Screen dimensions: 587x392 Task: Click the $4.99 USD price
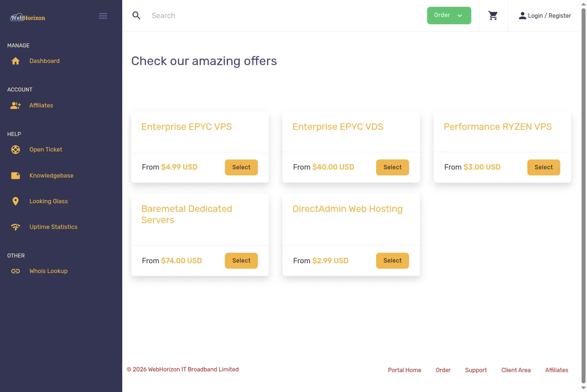click(179, 167)
